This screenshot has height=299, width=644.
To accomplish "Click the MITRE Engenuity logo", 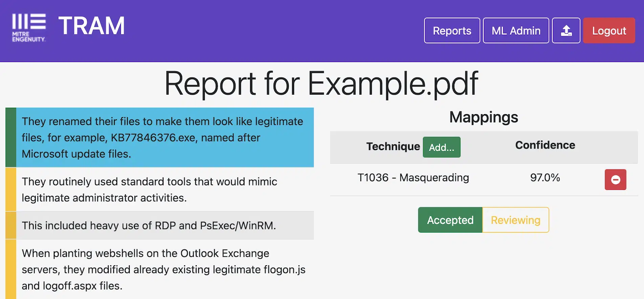I will (x=29, y=28).
